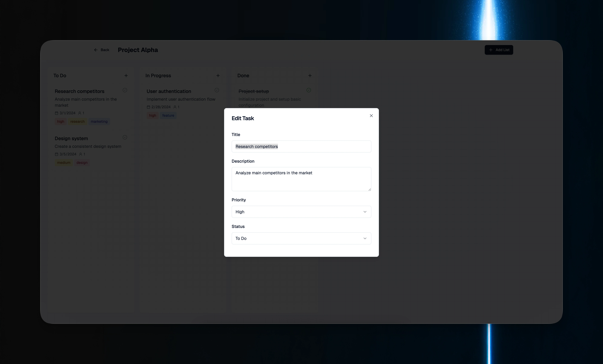Viewport: 603px width, 364px height.
Task: Click the Status dropdown chevron arrow
Action: click(x=365, y=238)
